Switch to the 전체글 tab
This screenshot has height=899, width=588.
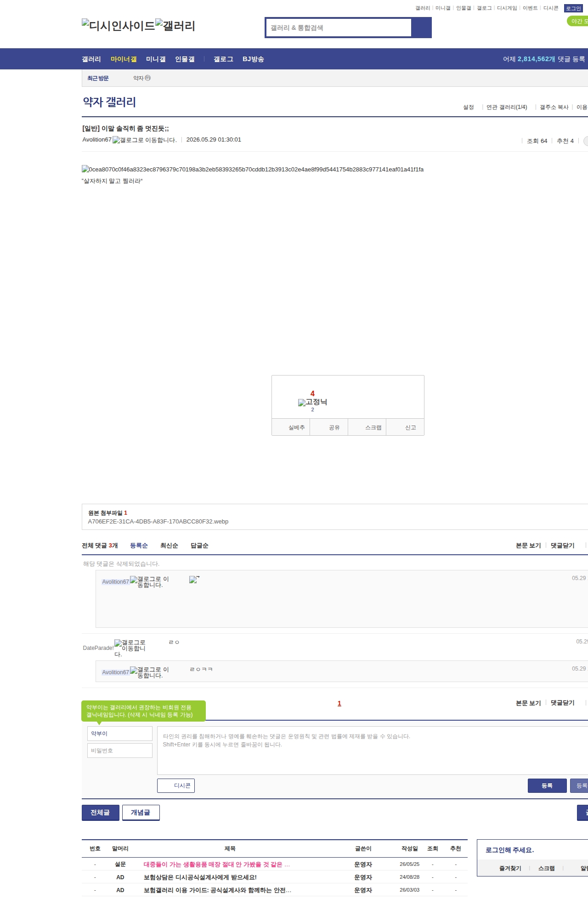tap(101, 813)
